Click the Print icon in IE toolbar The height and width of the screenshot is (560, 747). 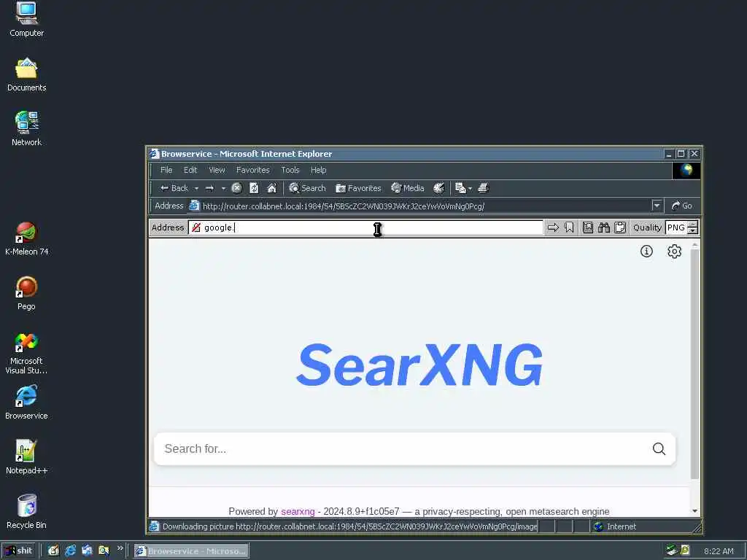pos(483,188)
